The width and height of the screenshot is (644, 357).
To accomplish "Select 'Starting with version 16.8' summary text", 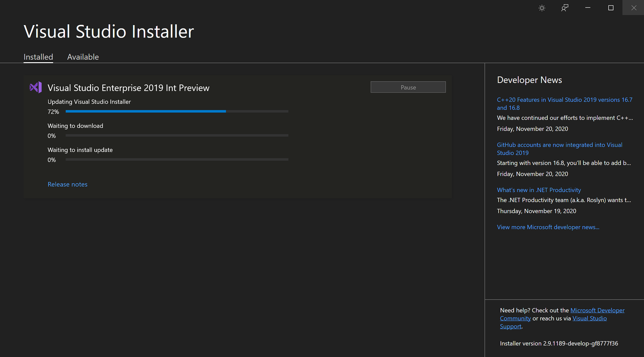I will tap(564, 163).
